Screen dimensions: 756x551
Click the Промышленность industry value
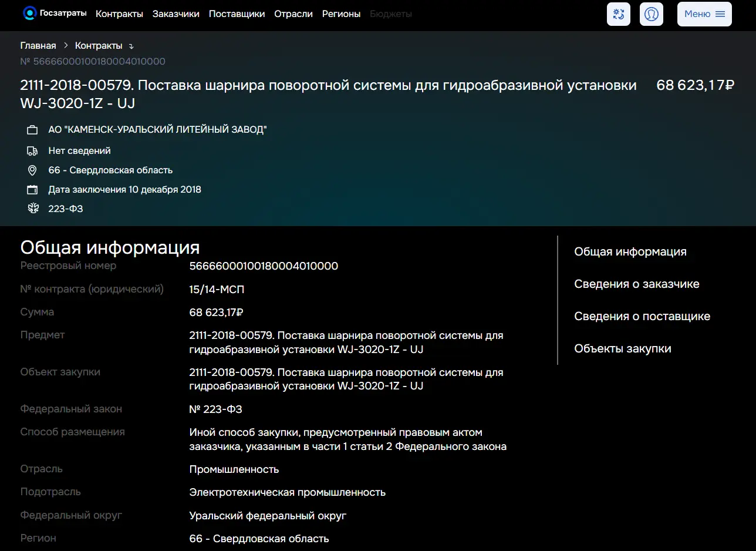point(234,469)
